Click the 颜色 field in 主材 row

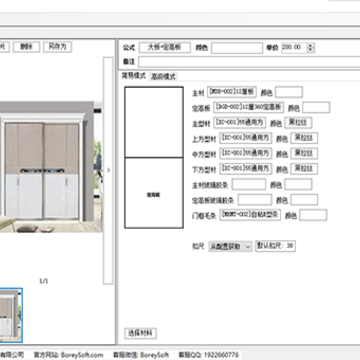[x=289, y=92]
